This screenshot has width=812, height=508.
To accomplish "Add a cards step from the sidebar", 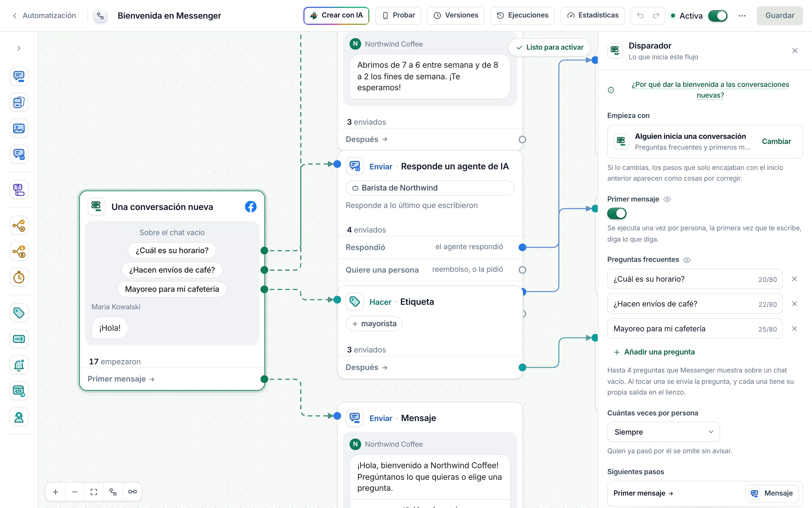I will point(19,102).
